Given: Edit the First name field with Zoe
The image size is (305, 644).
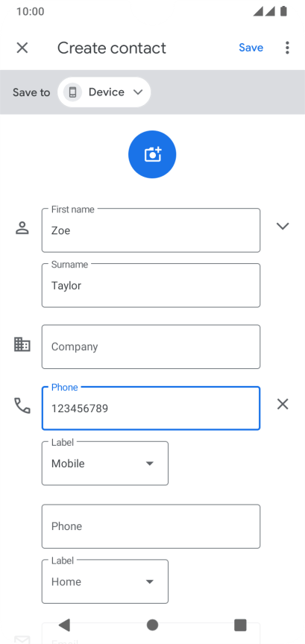Looking at the screenshot, I should coord(151,230).
